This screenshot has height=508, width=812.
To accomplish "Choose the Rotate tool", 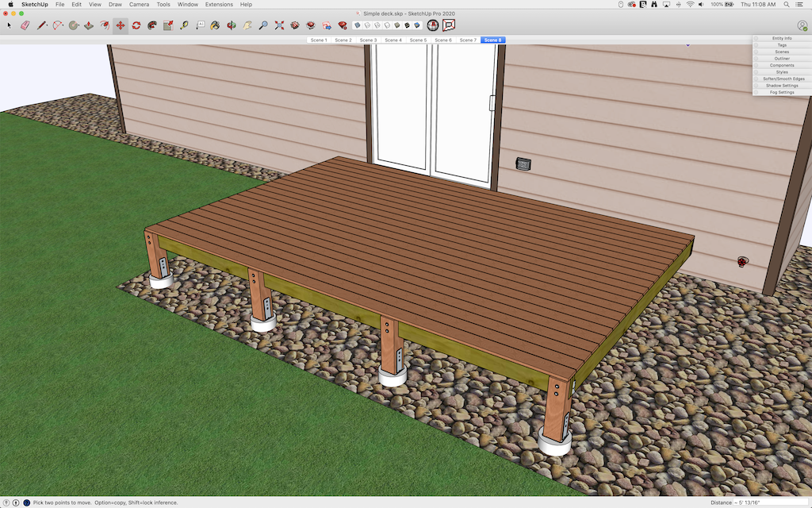I will point(136,25).
